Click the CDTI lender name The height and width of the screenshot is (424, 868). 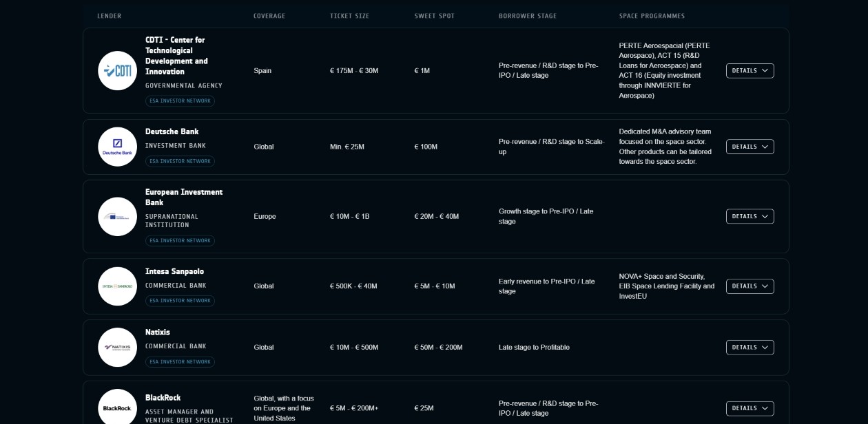tap(176, 56)
